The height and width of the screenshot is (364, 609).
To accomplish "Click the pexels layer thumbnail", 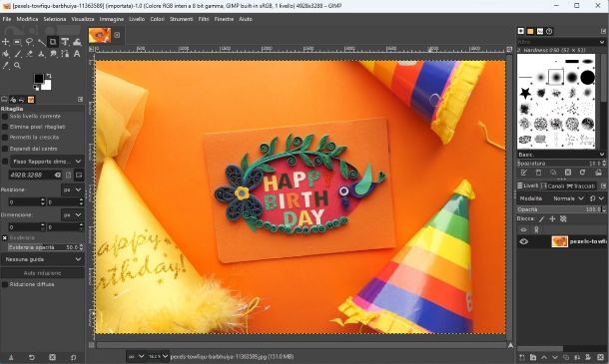I will click(x=559, y=241).
